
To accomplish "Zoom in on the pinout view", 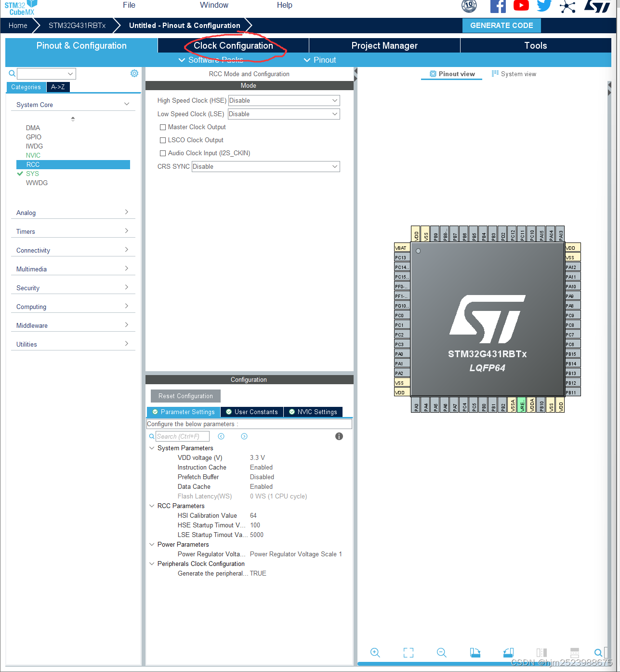I will coord(375,652).
